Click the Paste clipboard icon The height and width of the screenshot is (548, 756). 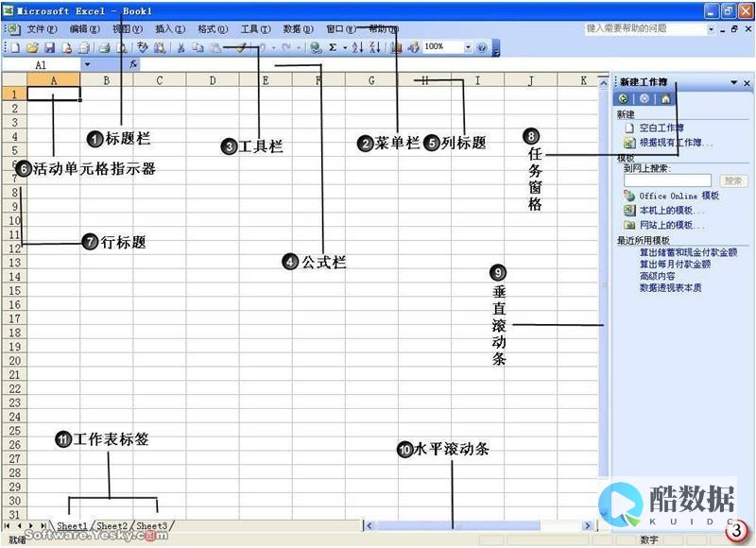click(215, 47)
